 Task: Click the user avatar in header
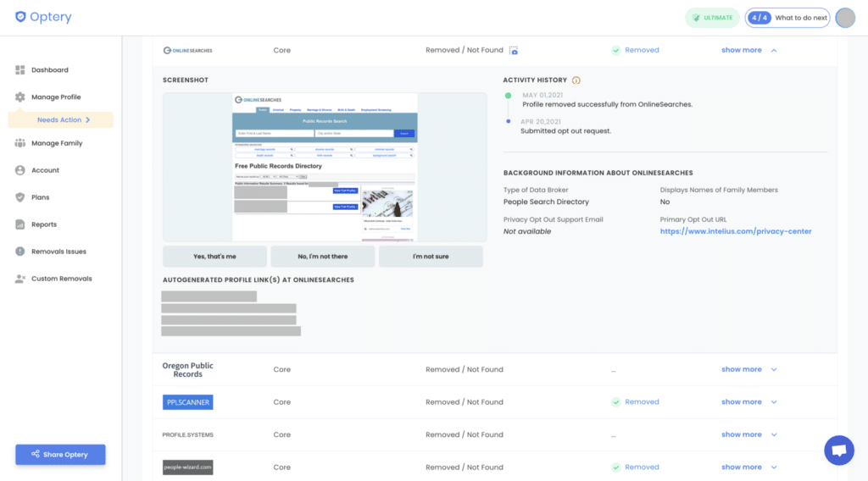845,18
